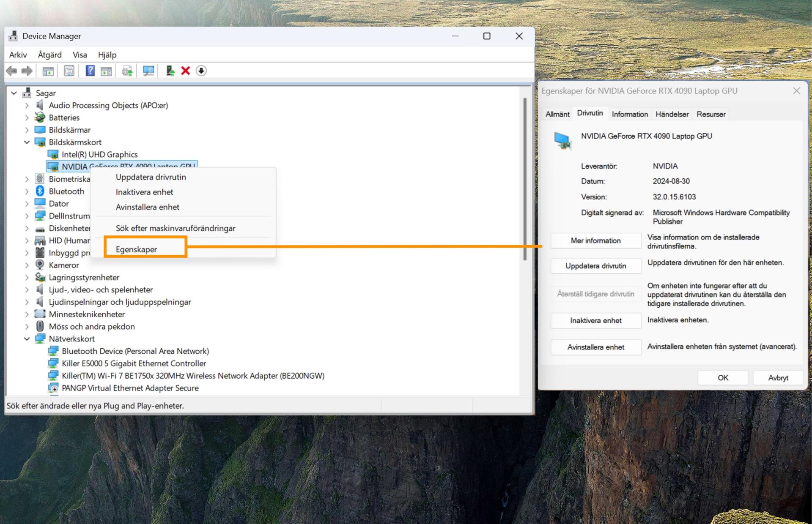Click the black down-arrow disable device icon

(201, 71)
